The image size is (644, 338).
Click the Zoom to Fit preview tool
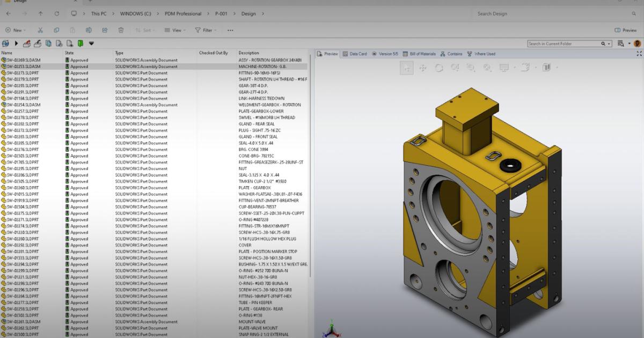coord(487,68)
